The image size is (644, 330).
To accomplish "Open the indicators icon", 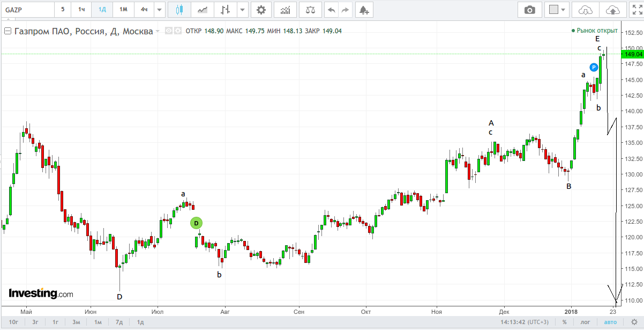I will point(286,10).
